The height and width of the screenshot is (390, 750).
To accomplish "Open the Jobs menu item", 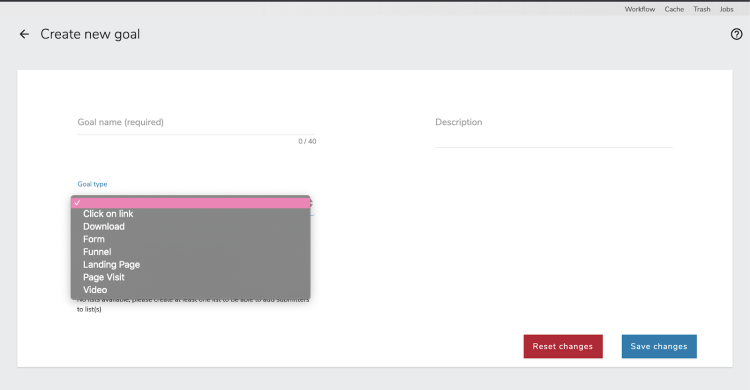I will coord(726,9).
